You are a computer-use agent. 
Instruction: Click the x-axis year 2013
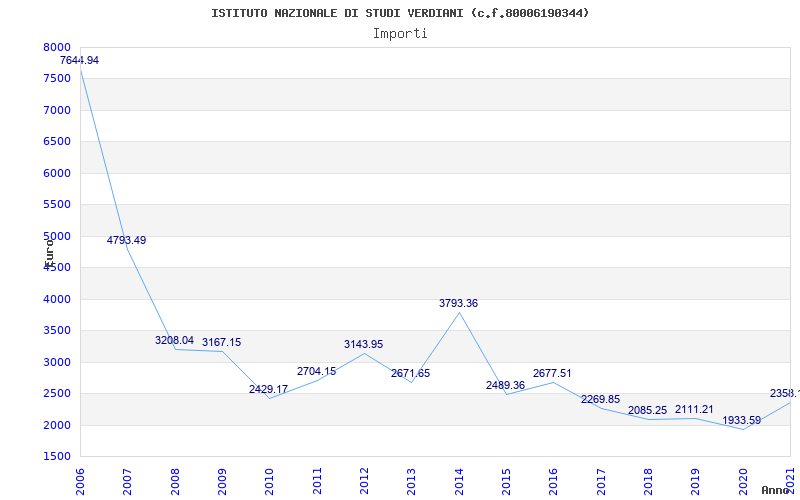coord(412,482)
